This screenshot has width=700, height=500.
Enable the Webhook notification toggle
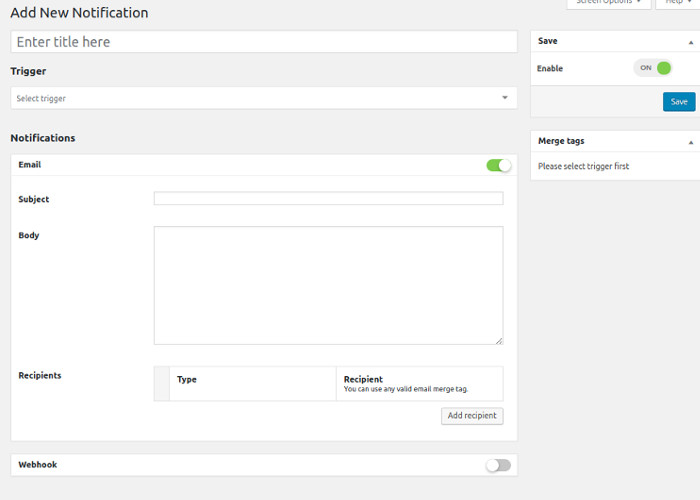pyautogui.click(x=499, y=465)
